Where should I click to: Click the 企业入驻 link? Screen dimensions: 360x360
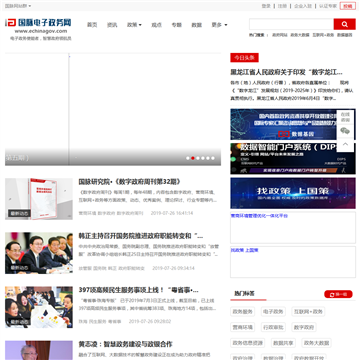(303, 6)
